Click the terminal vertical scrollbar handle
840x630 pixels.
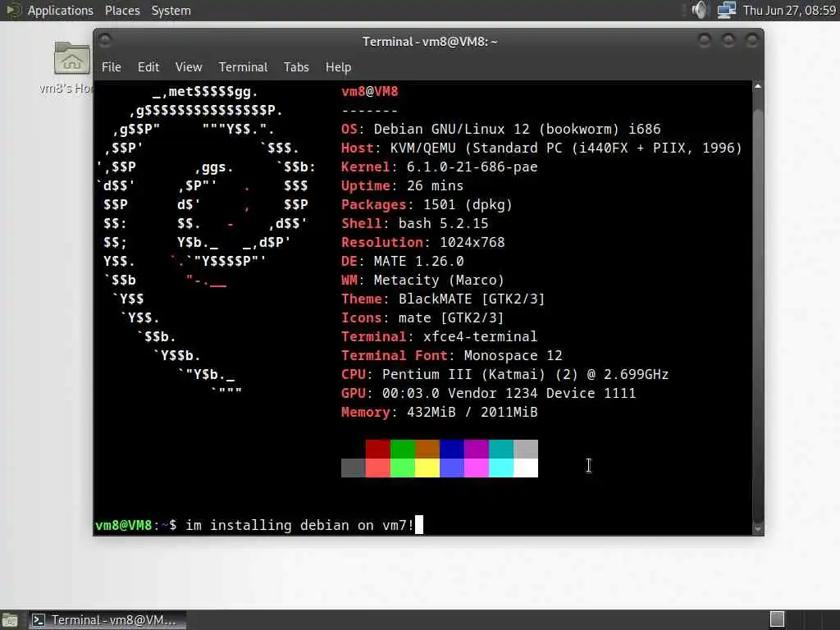pos(757,315)
